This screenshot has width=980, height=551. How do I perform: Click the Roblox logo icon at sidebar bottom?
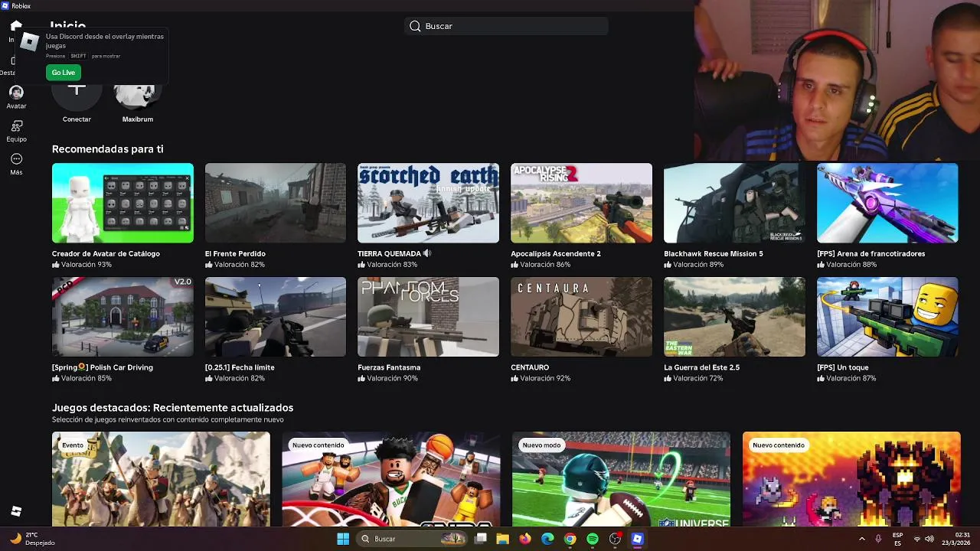click(x=16, y=511)
